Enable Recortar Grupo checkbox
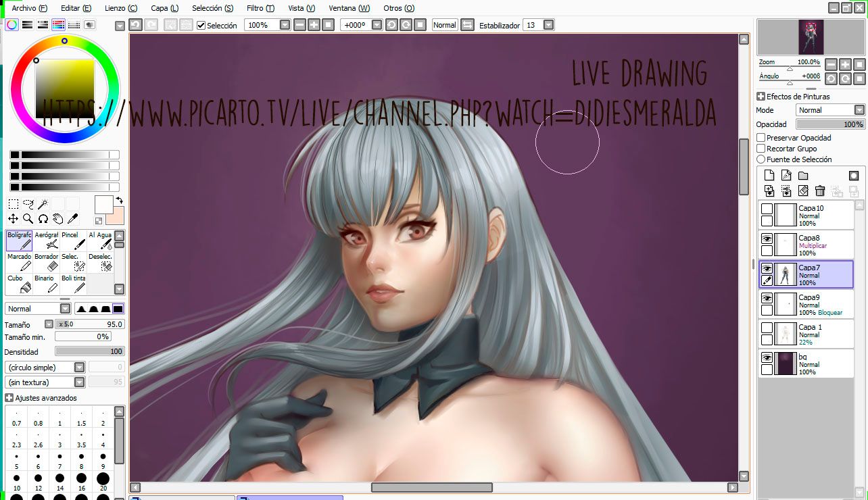 click(x=761, y=149)
